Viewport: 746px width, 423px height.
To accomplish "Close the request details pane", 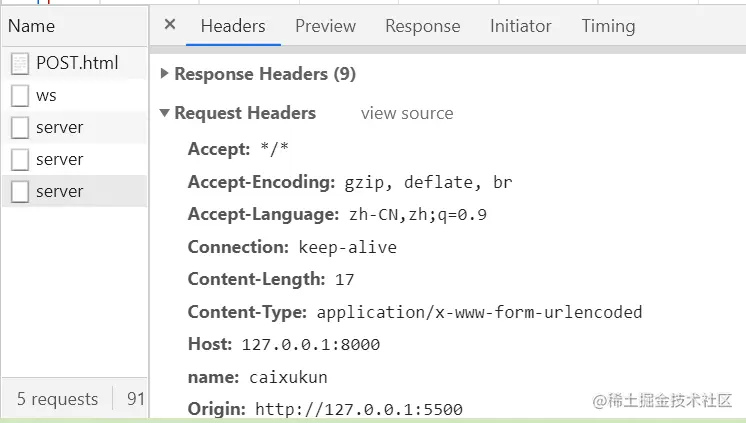I will (x=169, y=25).
